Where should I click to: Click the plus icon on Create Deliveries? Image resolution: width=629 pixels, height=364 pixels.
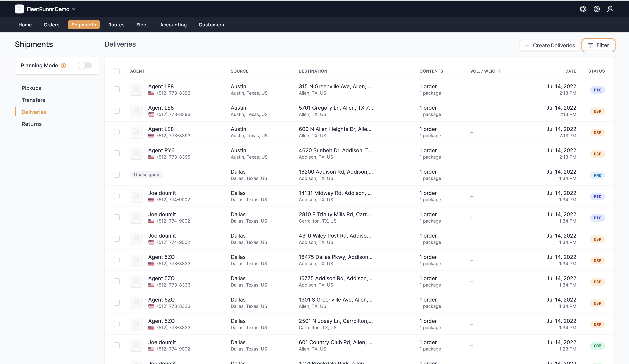point(527,45)
